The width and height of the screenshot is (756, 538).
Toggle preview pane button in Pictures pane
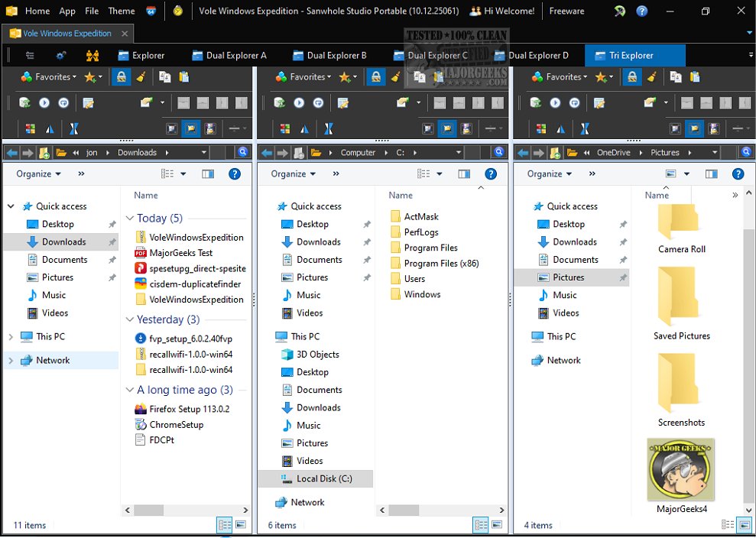(x=712, y=174)
